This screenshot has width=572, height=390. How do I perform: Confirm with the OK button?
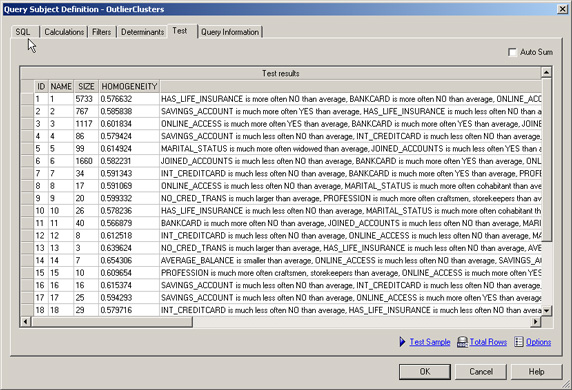tap(425, 371)
